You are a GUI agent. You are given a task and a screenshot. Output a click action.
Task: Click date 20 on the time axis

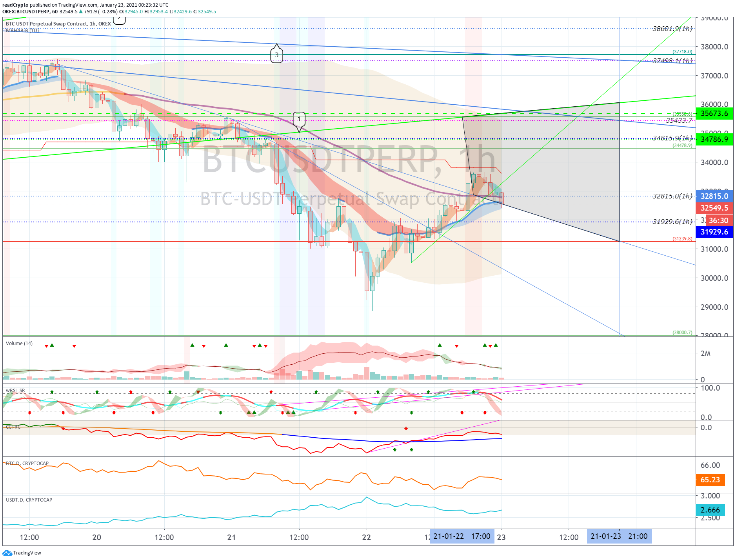tap(96, 537)
